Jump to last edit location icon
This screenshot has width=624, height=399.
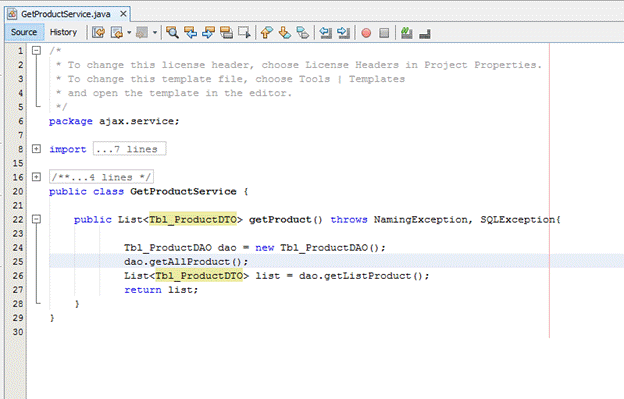tap(98, 33)
